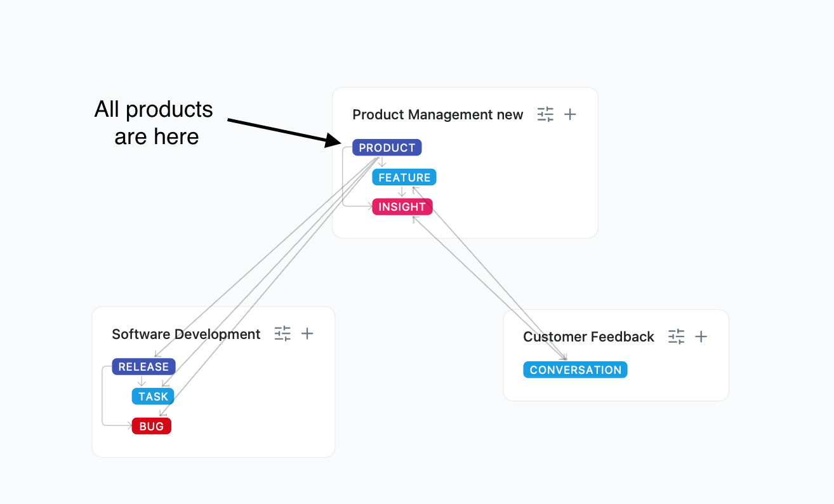Open settings for Product Management new space
834x504 pixels.
tap(545, 114)
